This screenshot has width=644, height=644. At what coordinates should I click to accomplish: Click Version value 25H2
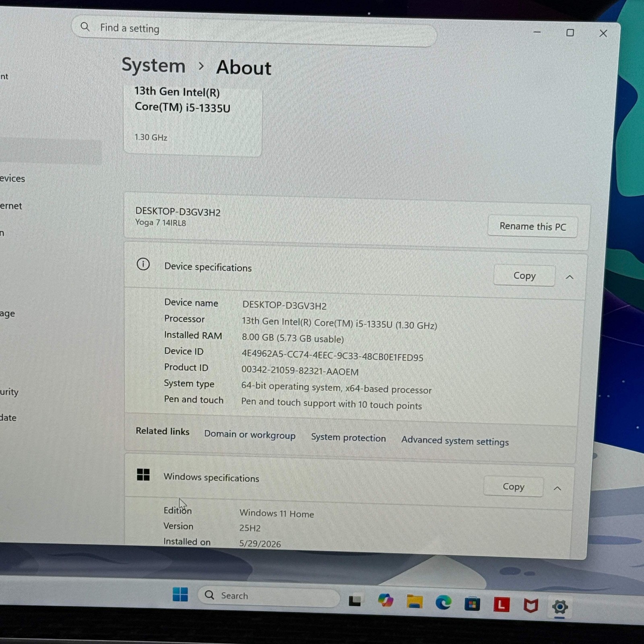(250, 528)
